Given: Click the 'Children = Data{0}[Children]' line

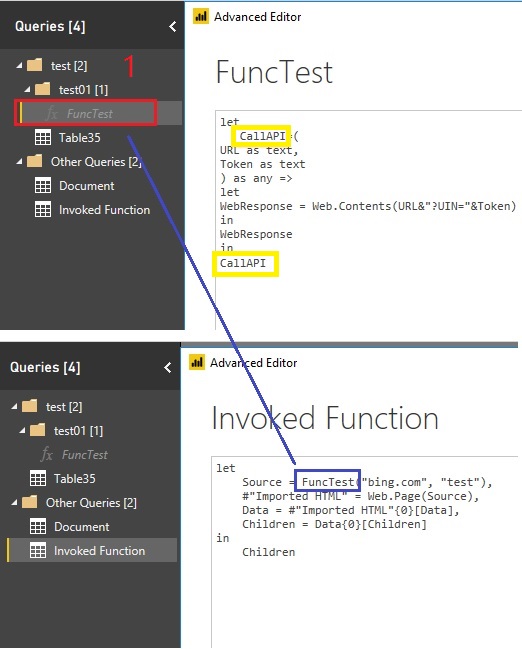Looking at the screenshot, I should pyautogui.click(x=334, y=524).
